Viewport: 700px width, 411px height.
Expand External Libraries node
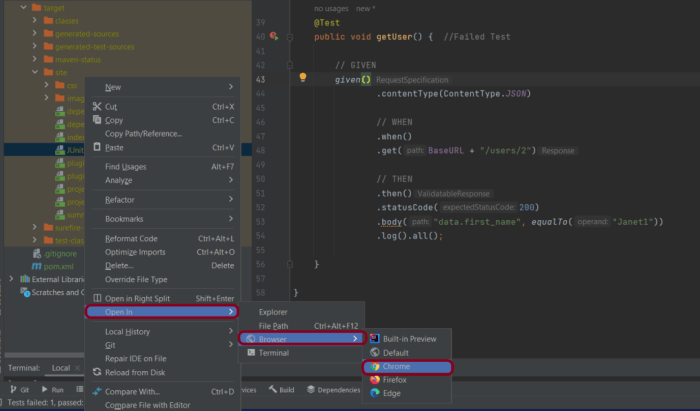point(12,279)
